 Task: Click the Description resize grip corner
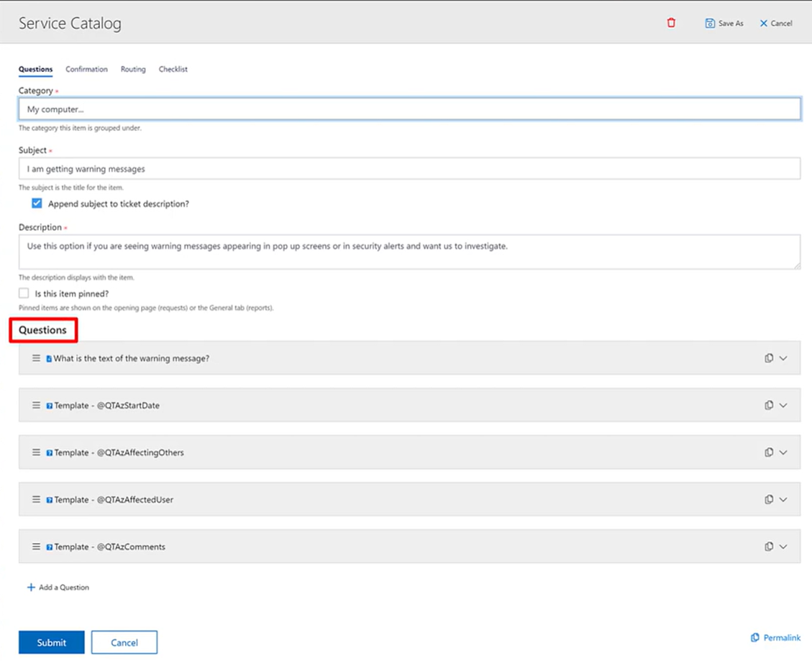[796, 265]
